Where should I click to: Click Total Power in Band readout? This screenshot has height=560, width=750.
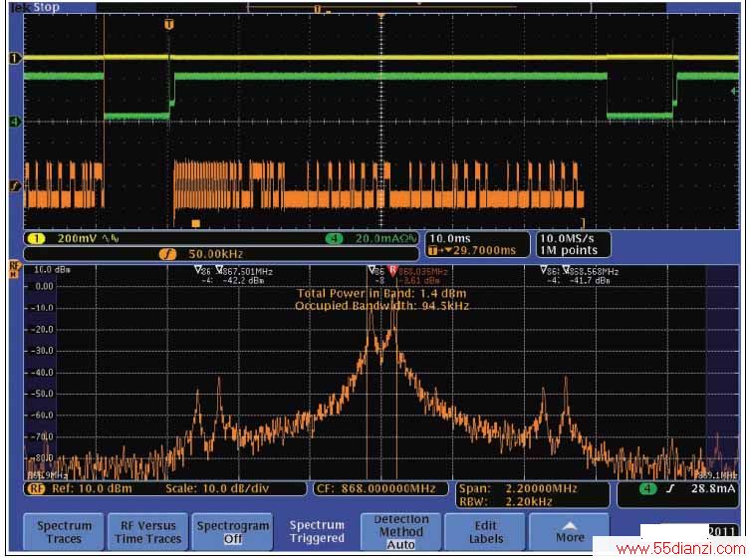coord(381,293)
